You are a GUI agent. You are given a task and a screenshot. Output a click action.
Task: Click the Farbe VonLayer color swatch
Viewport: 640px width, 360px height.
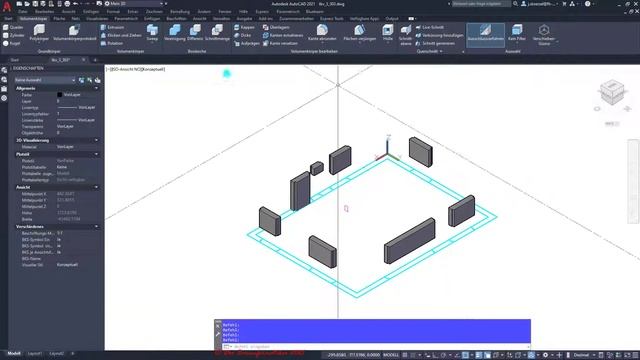60,95
